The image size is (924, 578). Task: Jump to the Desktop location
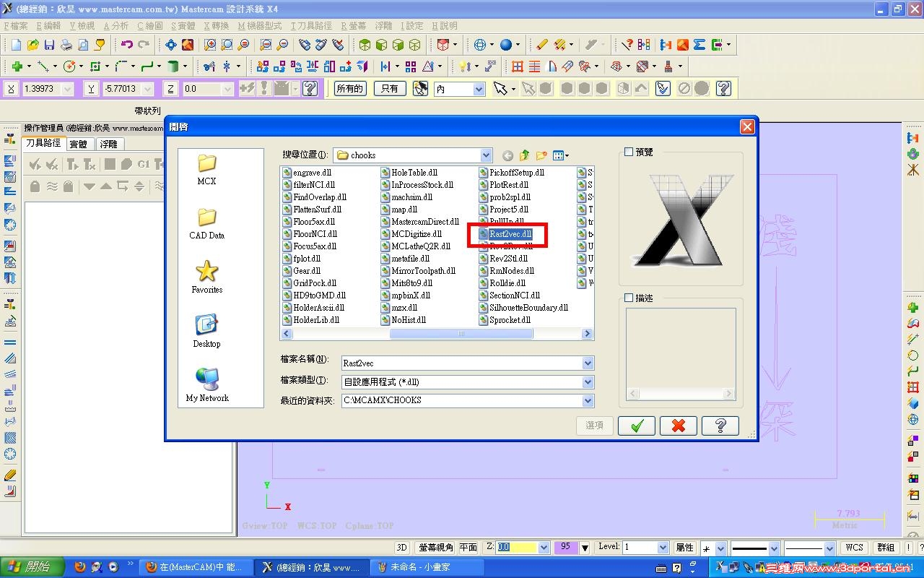(206, 332)
